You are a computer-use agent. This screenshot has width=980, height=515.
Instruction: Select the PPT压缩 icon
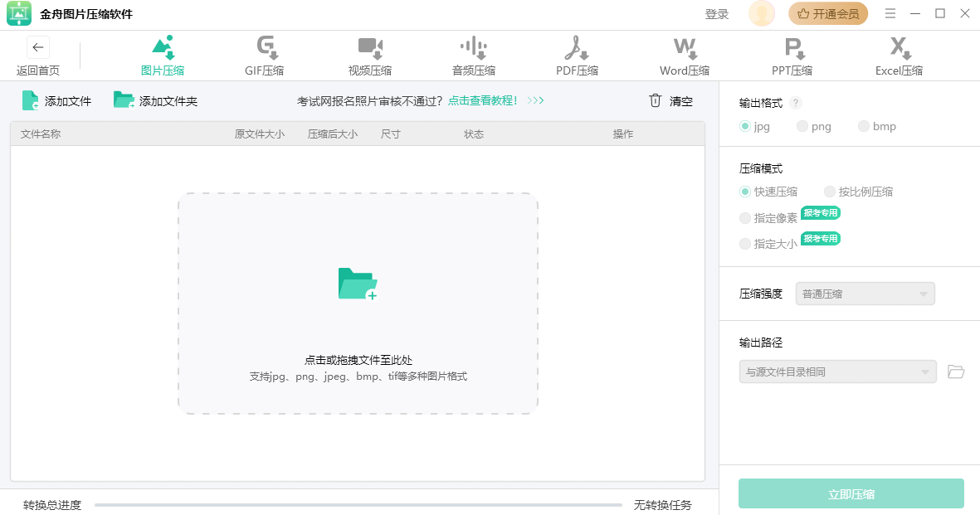click(792, 47)
